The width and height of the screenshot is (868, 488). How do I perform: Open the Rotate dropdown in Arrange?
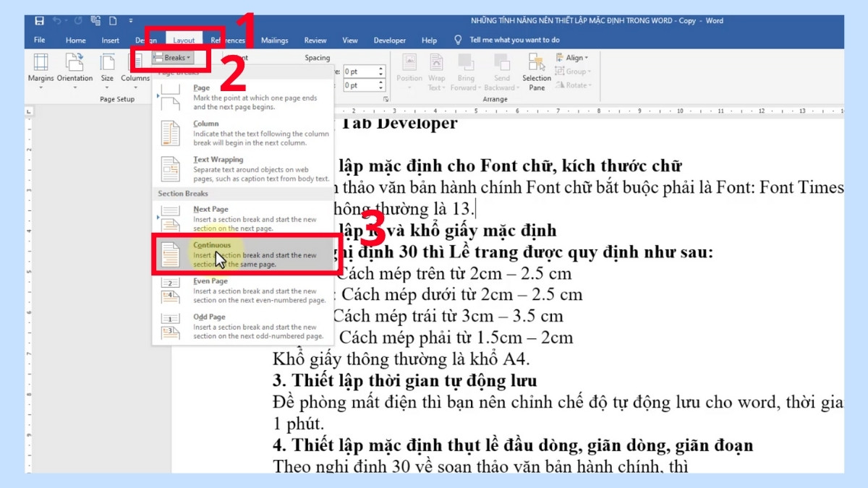(574, 85)
